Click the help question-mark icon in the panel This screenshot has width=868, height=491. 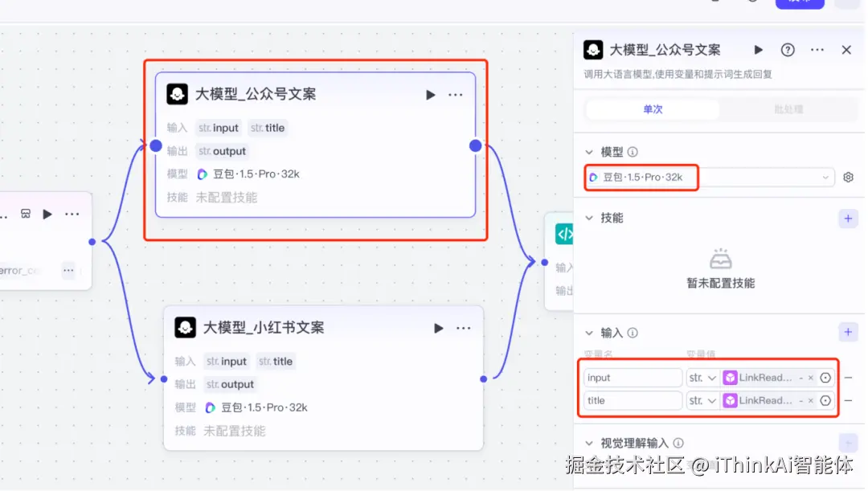click(x=787, y=49)
